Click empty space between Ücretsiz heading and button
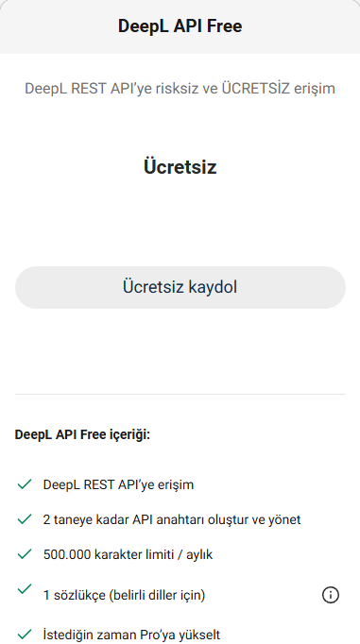360x644 pixels. click(180, 222)
